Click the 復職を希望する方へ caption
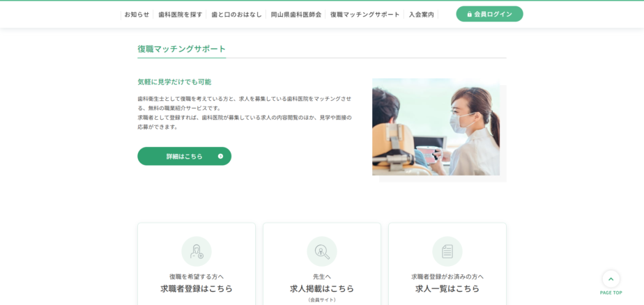The height and width of the screenshot is (305, 644). click(x=197, y=276)
